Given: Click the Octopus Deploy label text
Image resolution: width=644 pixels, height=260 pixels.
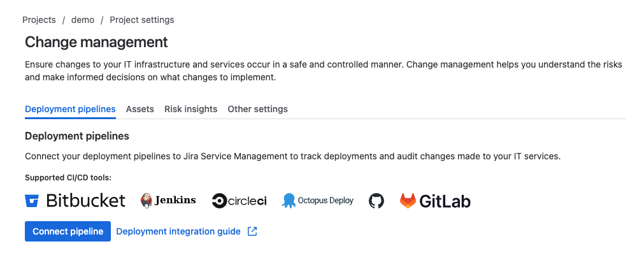Looking at the screenshot, I should [x=326, y=201].
